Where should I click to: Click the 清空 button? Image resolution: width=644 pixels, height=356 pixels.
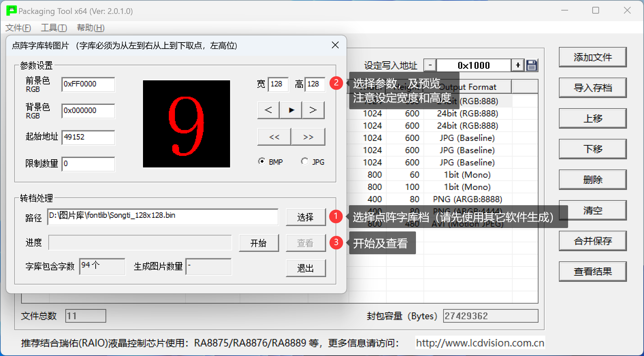[x=593, y=210]
